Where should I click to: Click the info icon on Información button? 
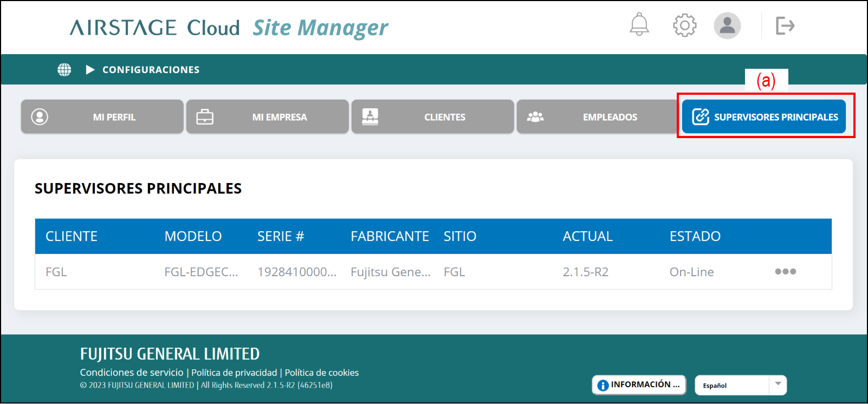click(x=603, y=385)
